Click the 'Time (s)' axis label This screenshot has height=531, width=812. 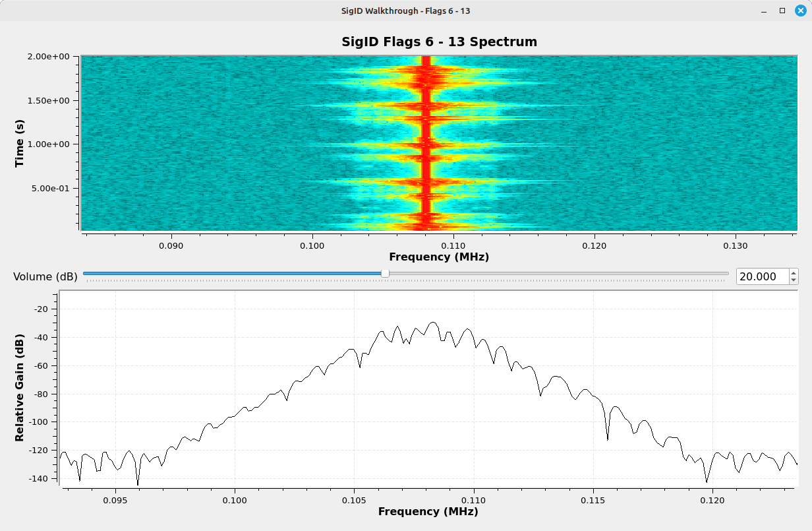point(20,143)
